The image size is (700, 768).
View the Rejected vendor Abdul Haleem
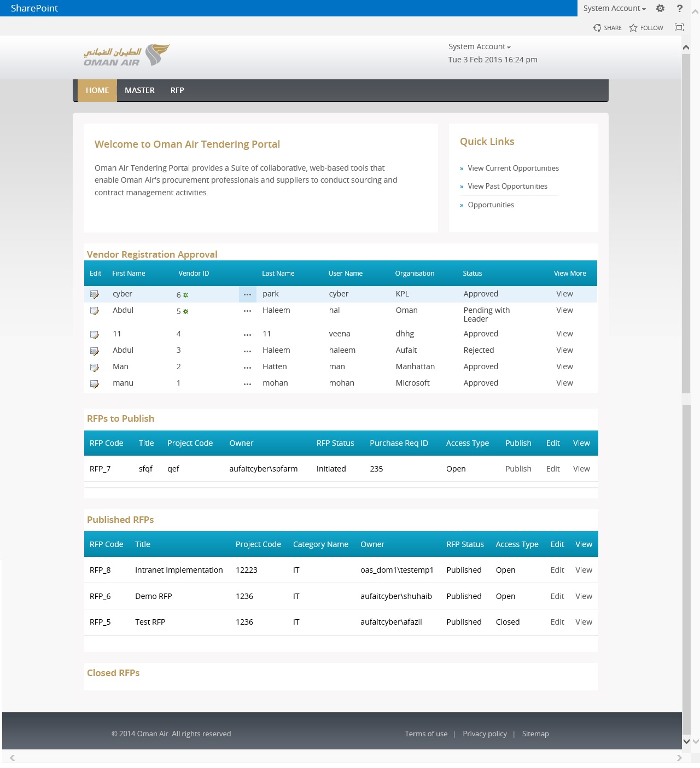(564, 350)
